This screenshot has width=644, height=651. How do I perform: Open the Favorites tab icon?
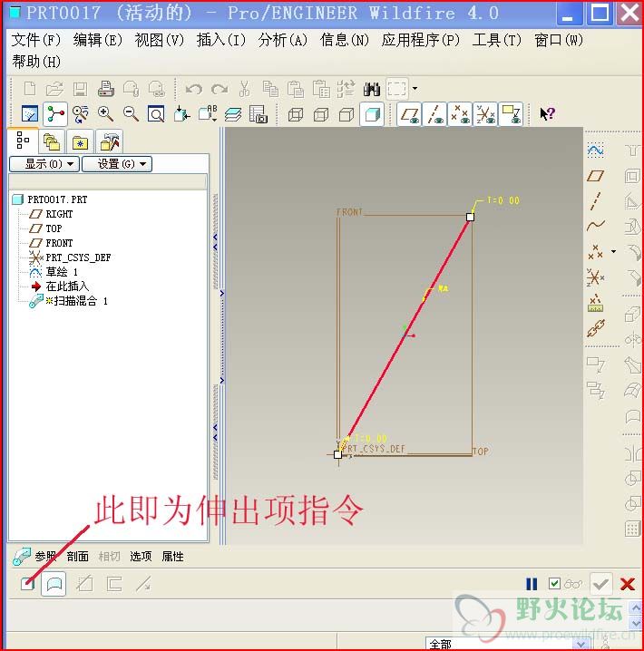(80, 142)
